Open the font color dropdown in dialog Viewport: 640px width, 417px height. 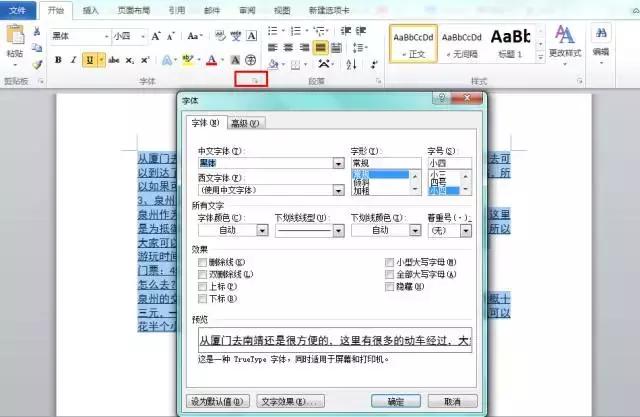coord(262,231)
